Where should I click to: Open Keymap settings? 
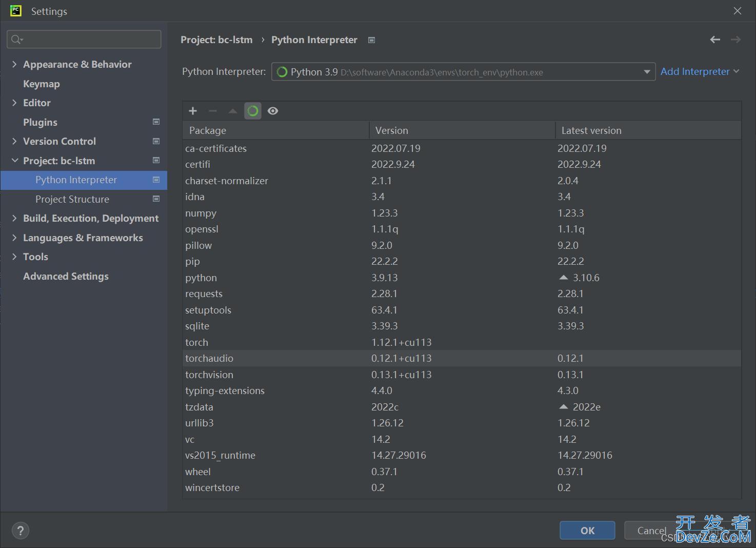click(x=42, y=84)
